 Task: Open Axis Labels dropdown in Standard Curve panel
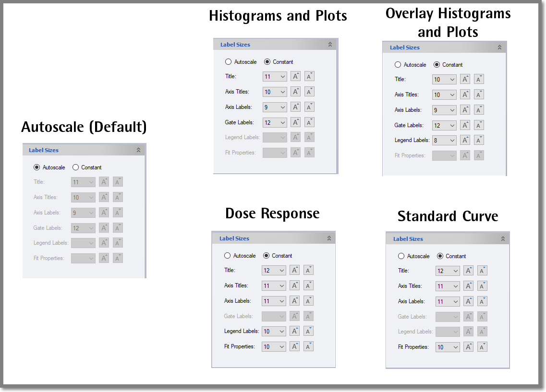tap(448, 301)
